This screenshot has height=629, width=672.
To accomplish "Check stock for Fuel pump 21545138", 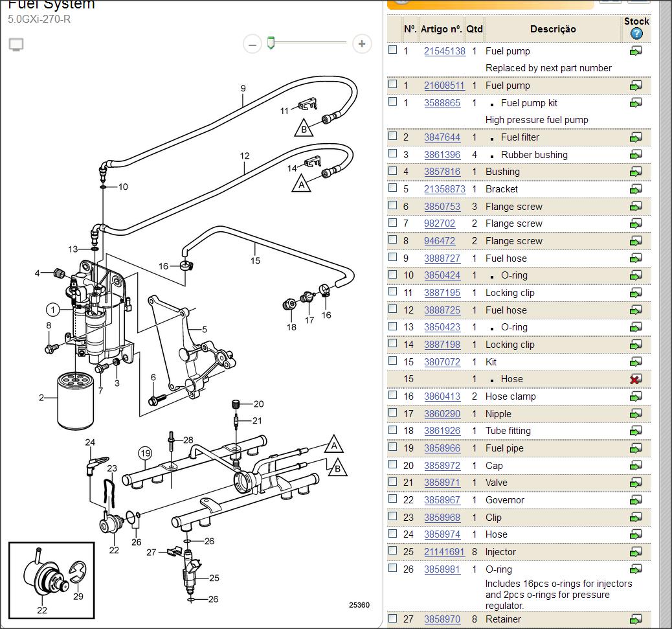I will (636, 51).
